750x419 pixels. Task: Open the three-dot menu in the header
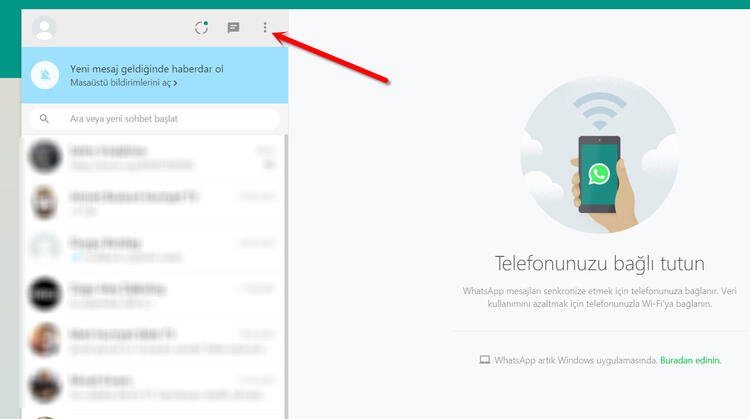(265, 28)
